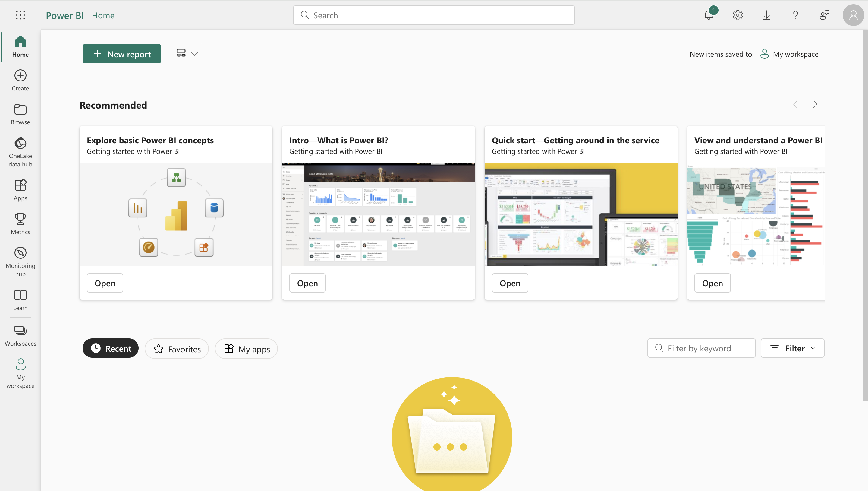Go to Home in the sidebar
This screenshot has width=868, height=491.
(20, 46)
